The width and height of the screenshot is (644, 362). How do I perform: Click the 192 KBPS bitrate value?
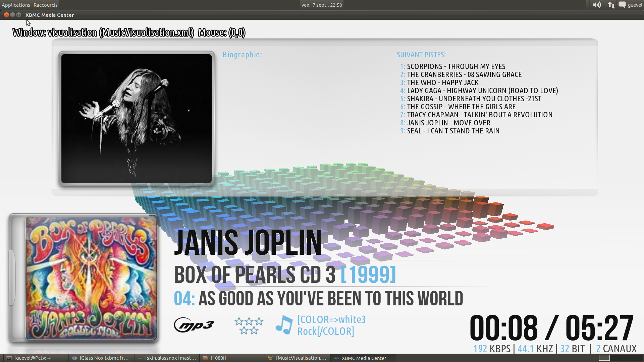[492, 349]
